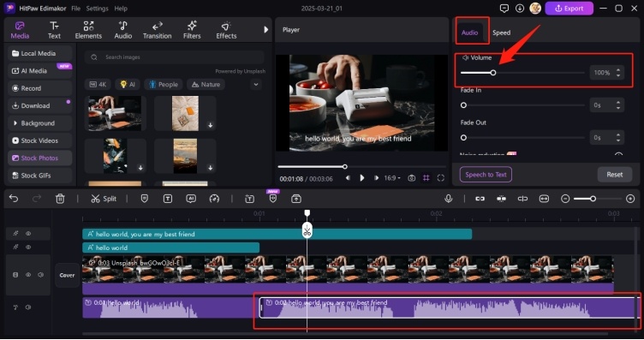
Task: Toggle the crop grid icon in the player
Action: pyautogui.click(x=426, y=178)
